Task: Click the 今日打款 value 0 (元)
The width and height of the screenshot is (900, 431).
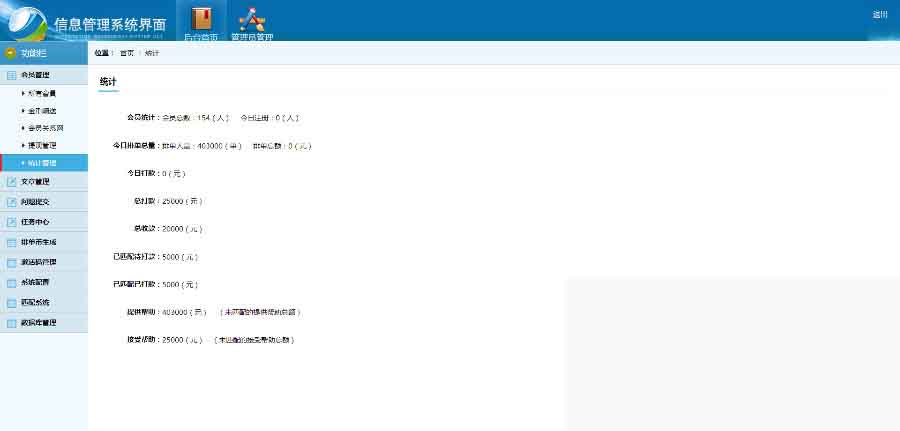Action: 174,173
